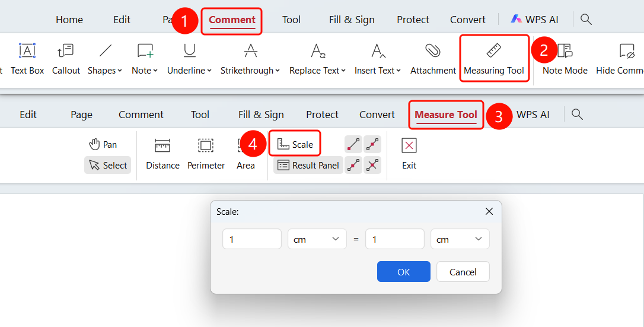Switch to the Measure Tool tab

click(446, 114)
